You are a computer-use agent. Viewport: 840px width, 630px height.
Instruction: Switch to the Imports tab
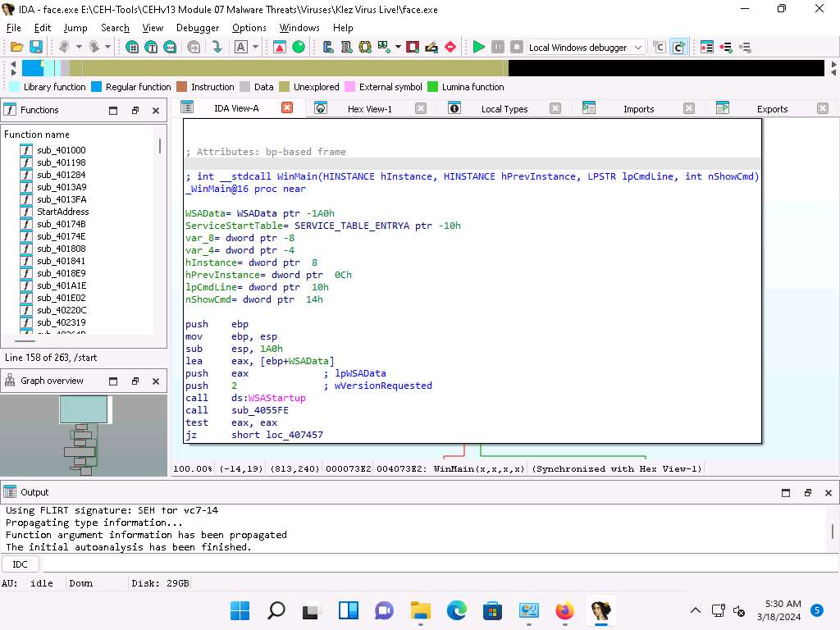tap(638, 108)
